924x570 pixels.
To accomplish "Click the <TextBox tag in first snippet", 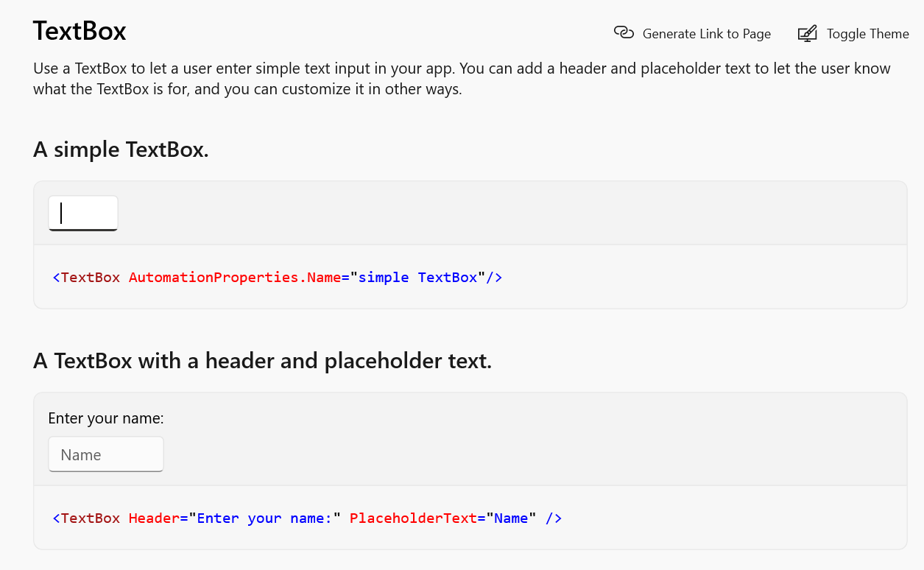I will pyautogui.click(x=86, y=278).
